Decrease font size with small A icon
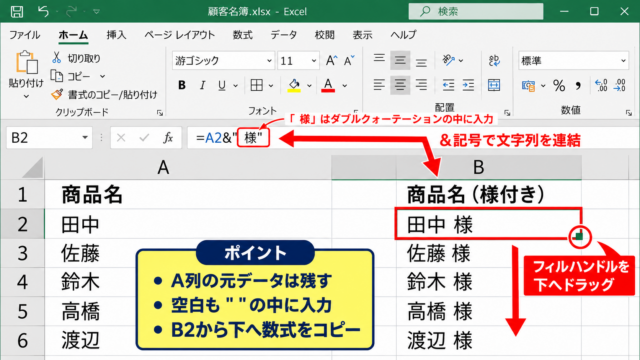 349,61
